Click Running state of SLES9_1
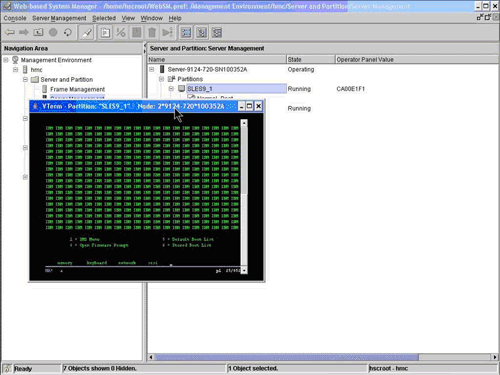The height and width of the screenshot is (375, 500). point(299,89)
